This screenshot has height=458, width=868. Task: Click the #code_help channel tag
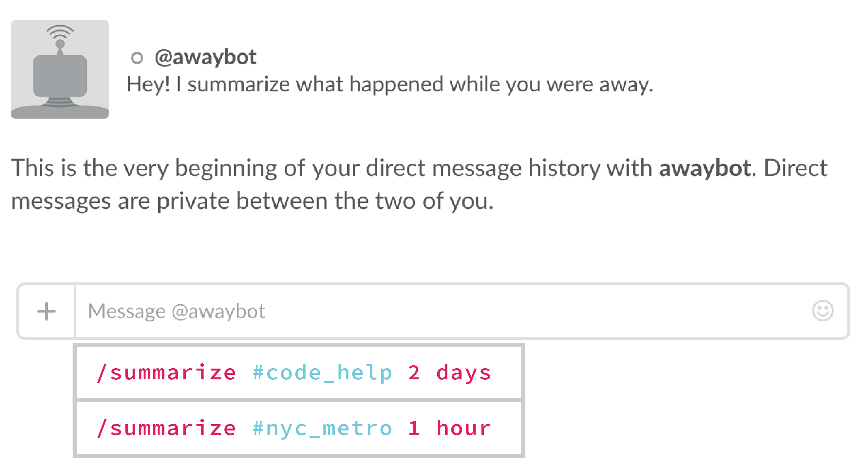322,373
